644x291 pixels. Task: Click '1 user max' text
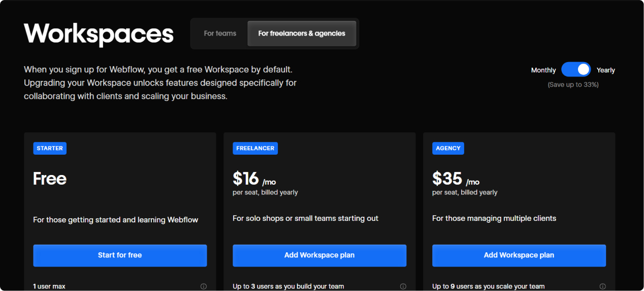[x=49, y=286]
